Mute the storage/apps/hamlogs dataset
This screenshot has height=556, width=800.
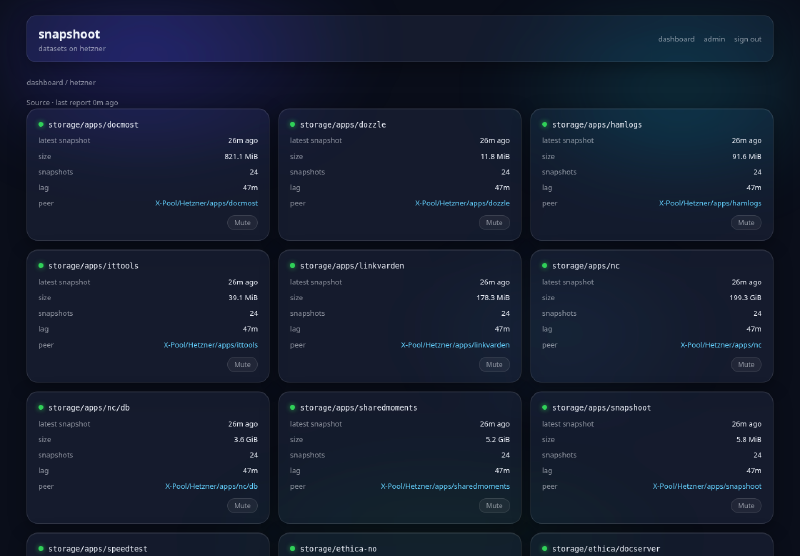(746, 223)
